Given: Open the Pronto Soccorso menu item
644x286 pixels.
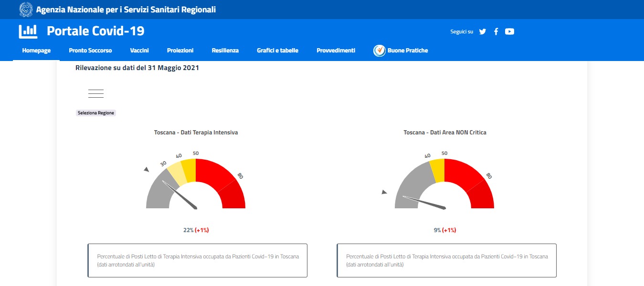Looking at the screenshot, I should (x=90, y=51).
